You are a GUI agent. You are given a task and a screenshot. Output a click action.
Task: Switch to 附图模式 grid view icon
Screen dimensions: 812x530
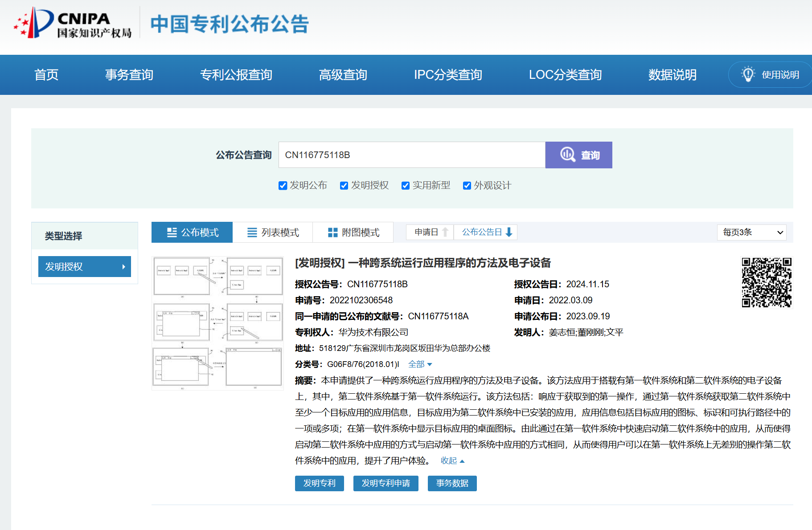coord(332,232)
